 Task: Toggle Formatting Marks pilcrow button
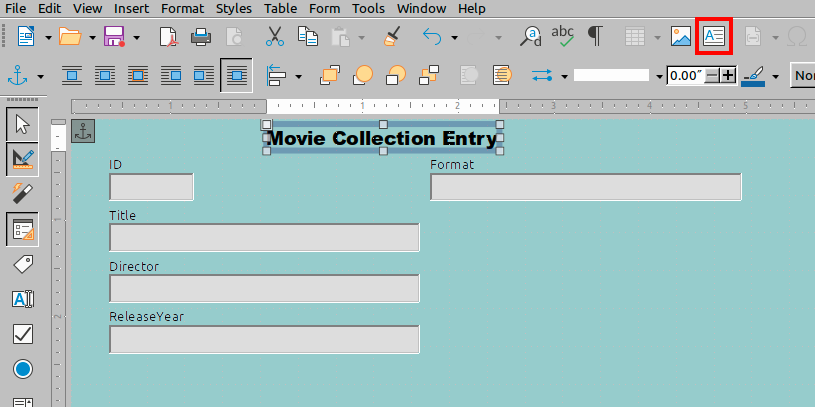click(x=595, y=37)
